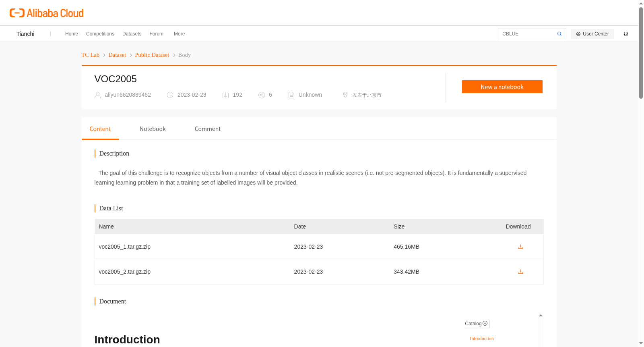The image size is (644, 347).
Task: Click the fullscreen toggle icon beside User Center
Action: (x=626, y=34)
